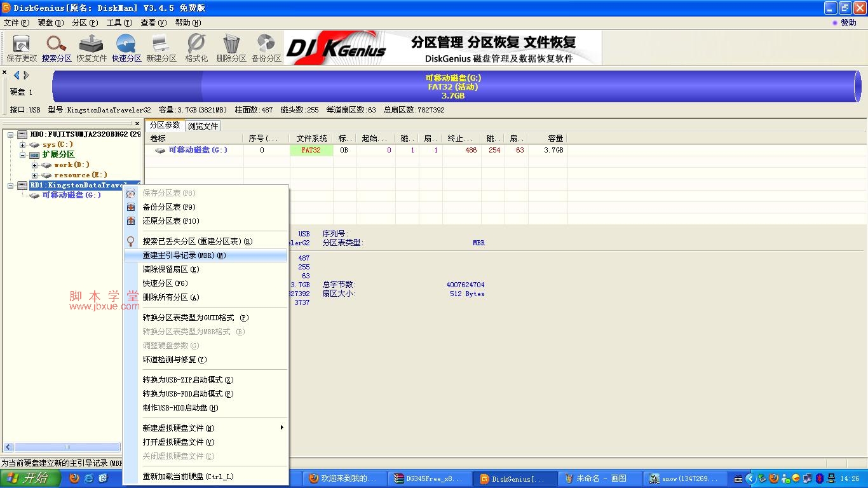Screen dimensions: 868x488
Task: Switch to 未命名 - 画图 taskbar window
Action: (x=600, y=479)
